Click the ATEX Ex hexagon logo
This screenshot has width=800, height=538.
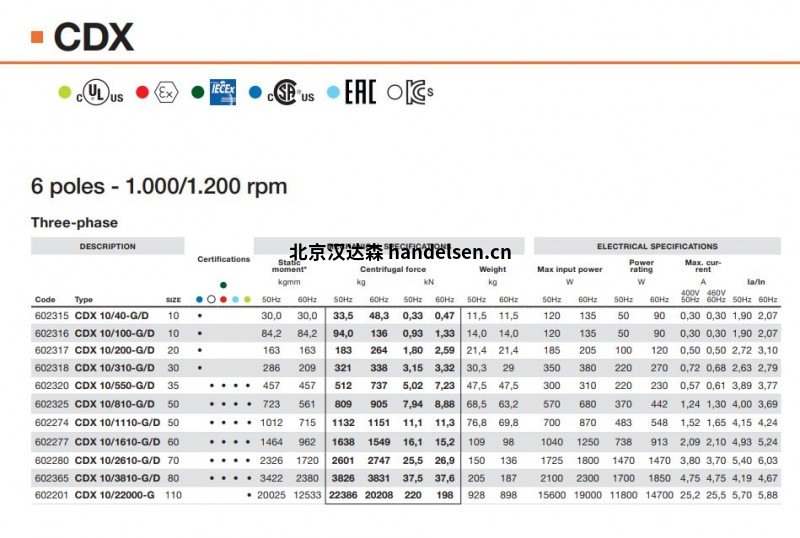pyautogui.click(x=166, y=92)
